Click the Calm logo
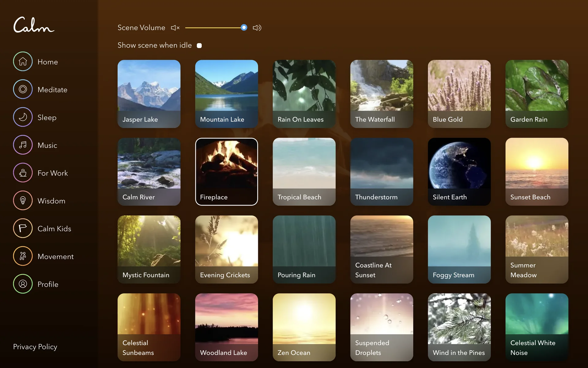This screenshot has height=368, width=588. (x=34, y=25)
